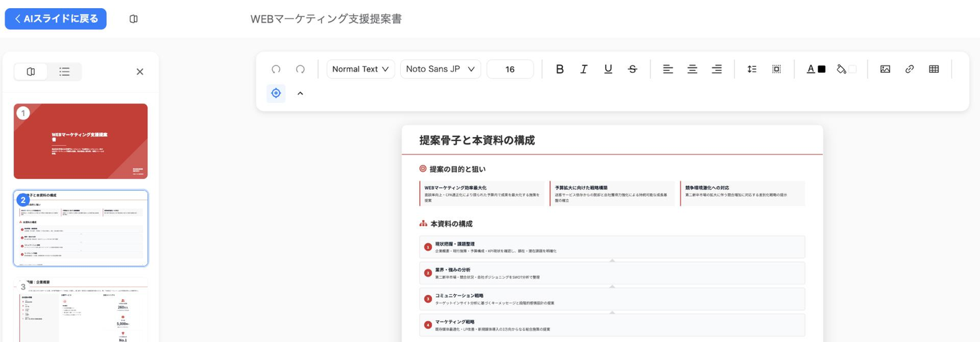Click the strikethrough formatting icon
The height and width of the screenshot is (342, 980).
[632, 69]
